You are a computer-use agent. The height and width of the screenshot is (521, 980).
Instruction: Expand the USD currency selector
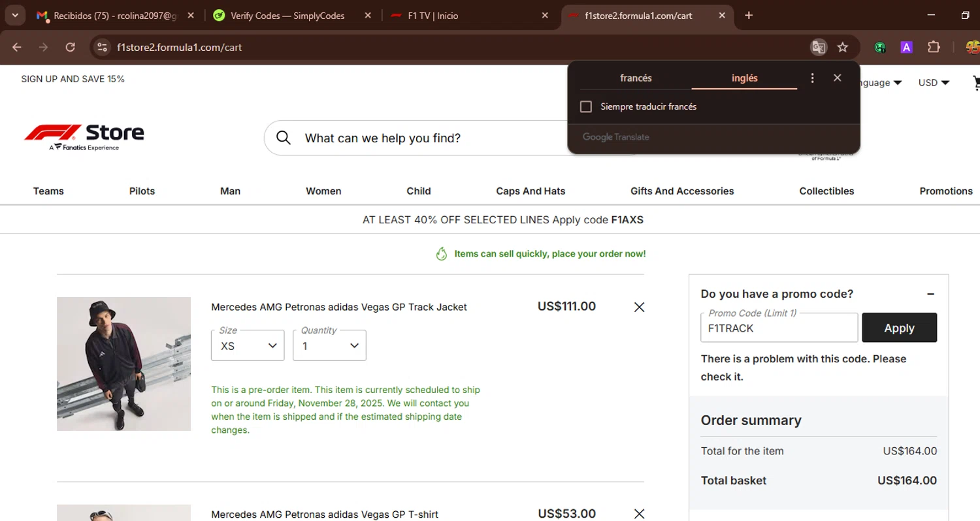[x=934, y=83]
